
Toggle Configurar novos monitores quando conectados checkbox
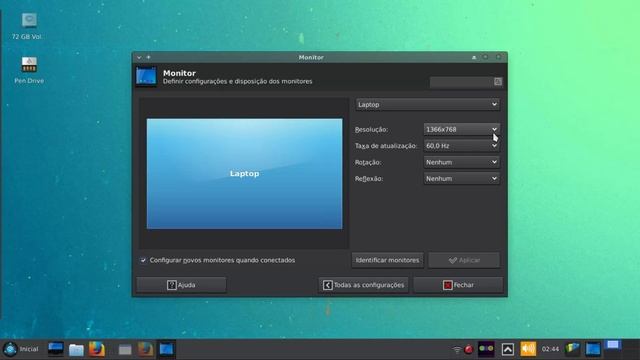[x=143, y=260]
